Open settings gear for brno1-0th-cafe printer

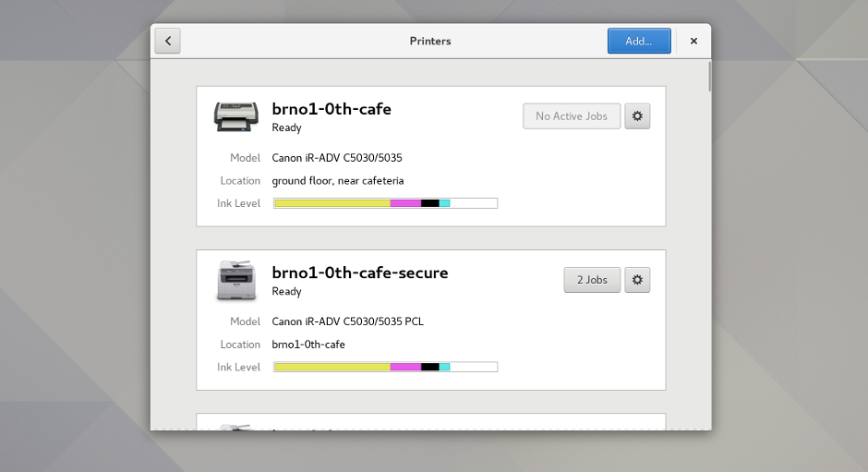click(x=637, y=116)
